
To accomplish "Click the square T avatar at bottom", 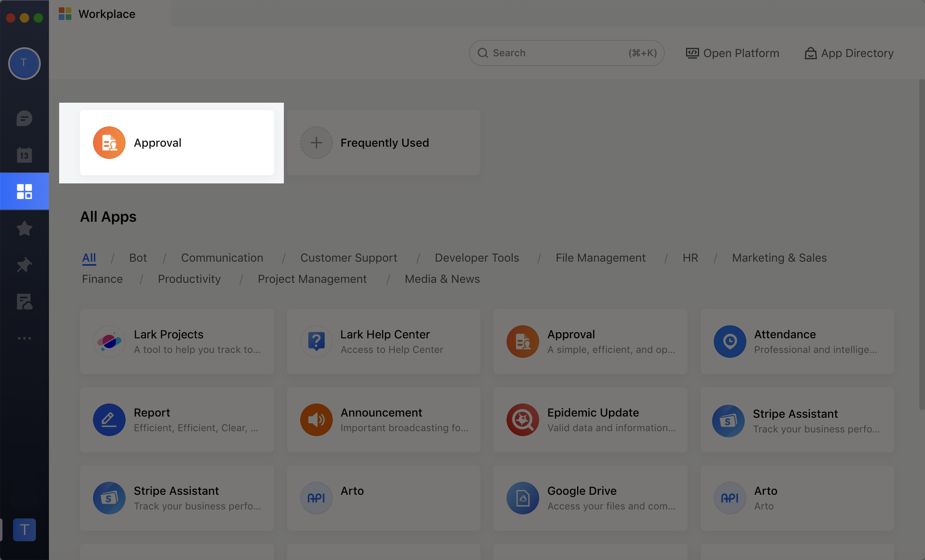I will [x=24, y=529].
